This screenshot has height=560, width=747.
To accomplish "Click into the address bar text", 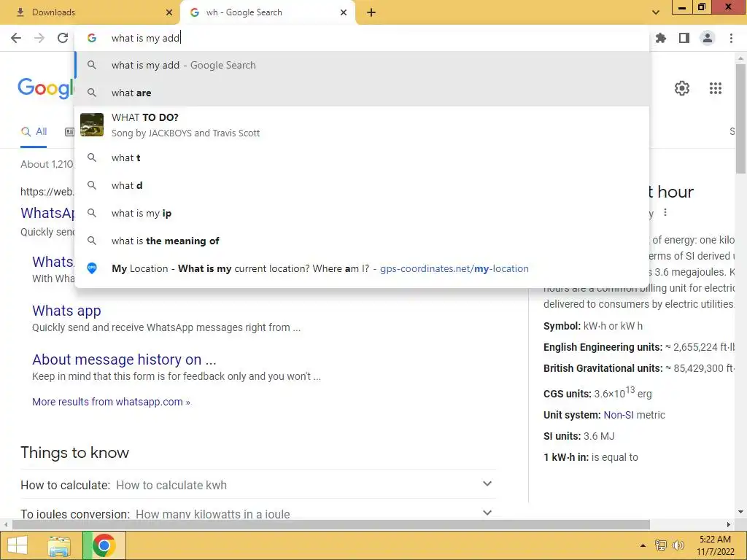I will pos(145,38).
